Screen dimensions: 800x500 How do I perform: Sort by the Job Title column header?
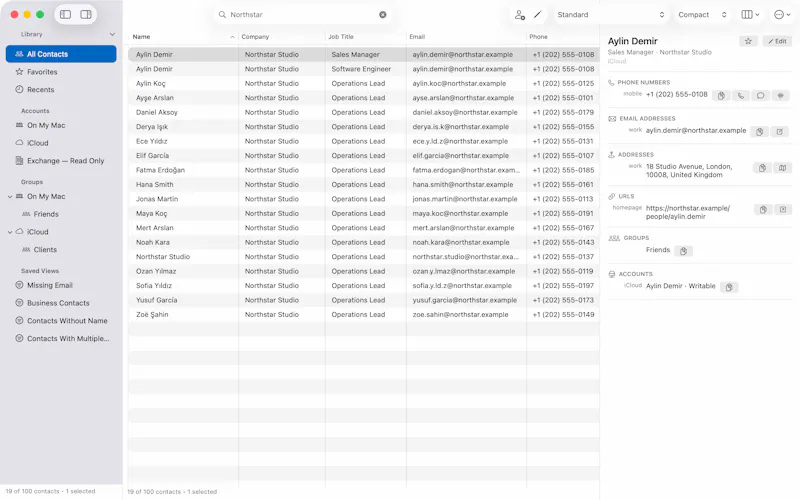pos(365,37)
